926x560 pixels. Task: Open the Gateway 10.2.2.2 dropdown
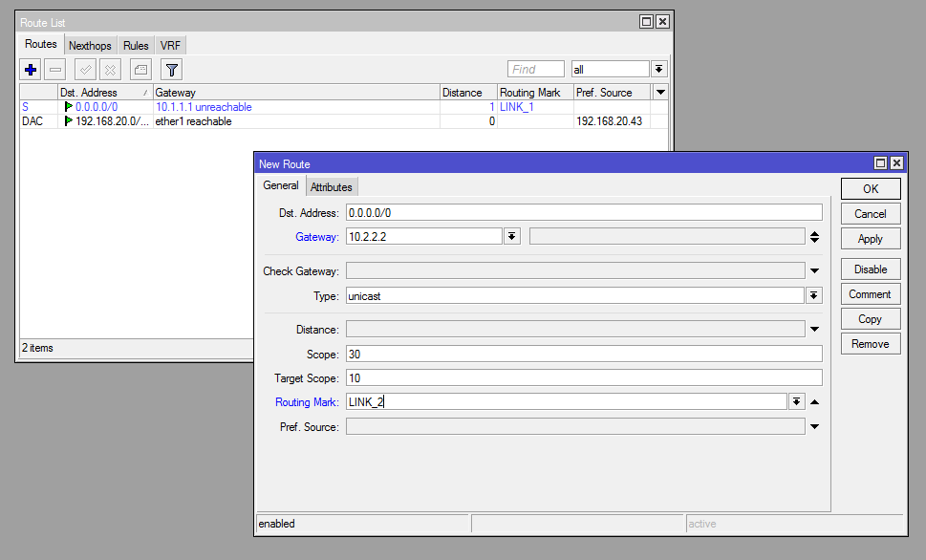click(512, 237)
